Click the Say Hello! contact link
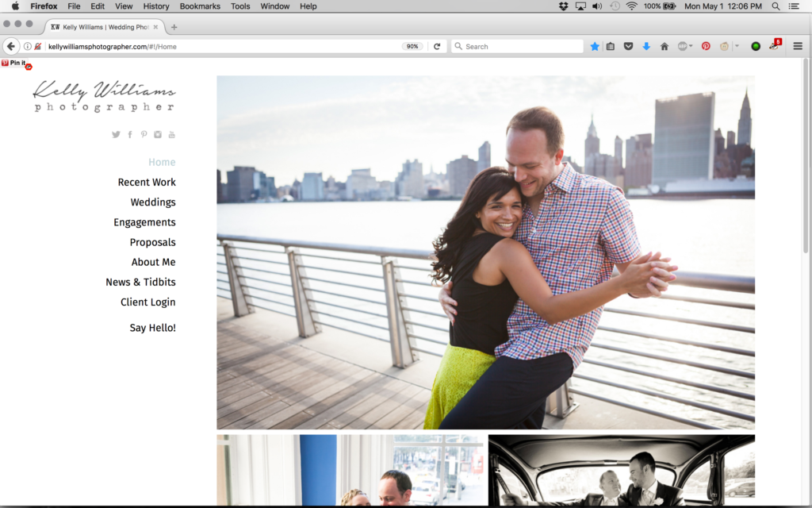 tap(152, 328)
